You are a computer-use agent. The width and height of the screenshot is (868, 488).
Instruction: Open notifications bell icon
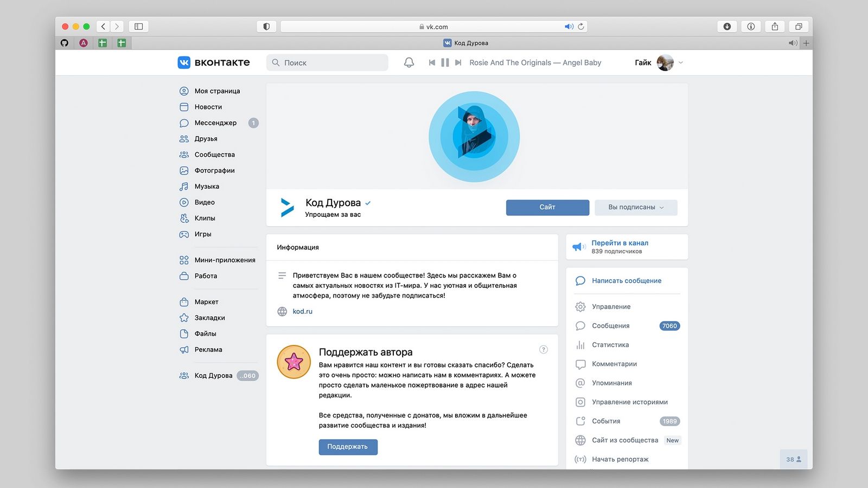(409, 62)
